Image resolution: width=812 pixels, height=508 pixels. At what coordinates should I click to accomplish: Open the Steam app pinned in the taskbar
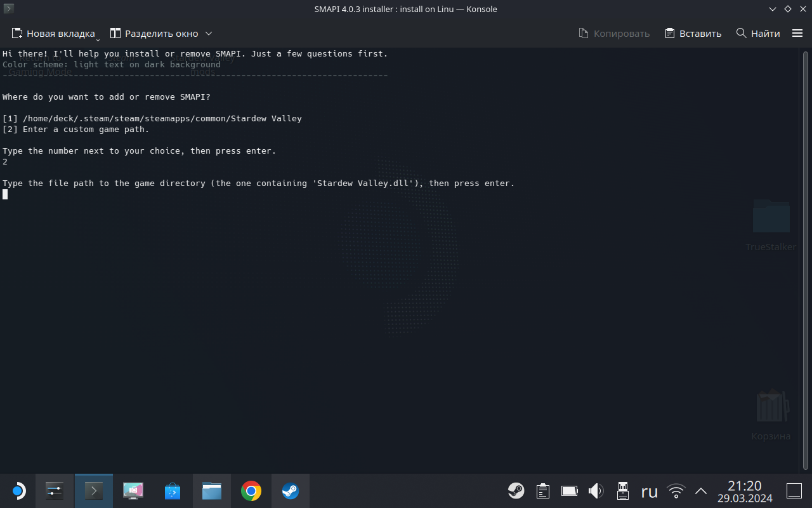click(x=291, y=491)
